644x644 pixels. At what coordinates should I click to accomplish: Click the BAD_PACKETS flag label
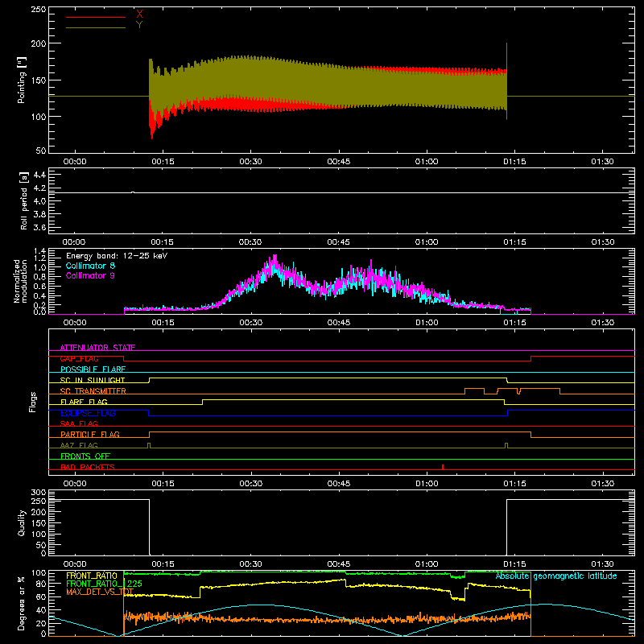point(88,467)
